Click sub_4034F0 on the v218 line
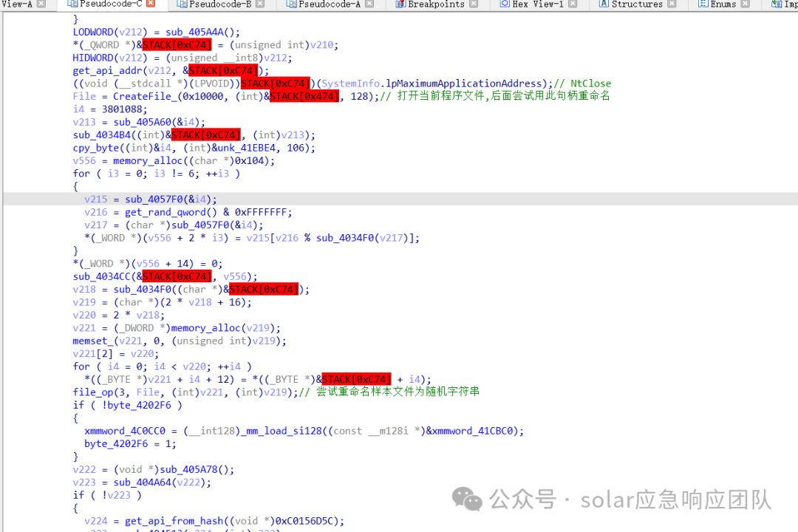Viewport: 798px width, 532px height. pyautogui.click(x=143, y=290)
